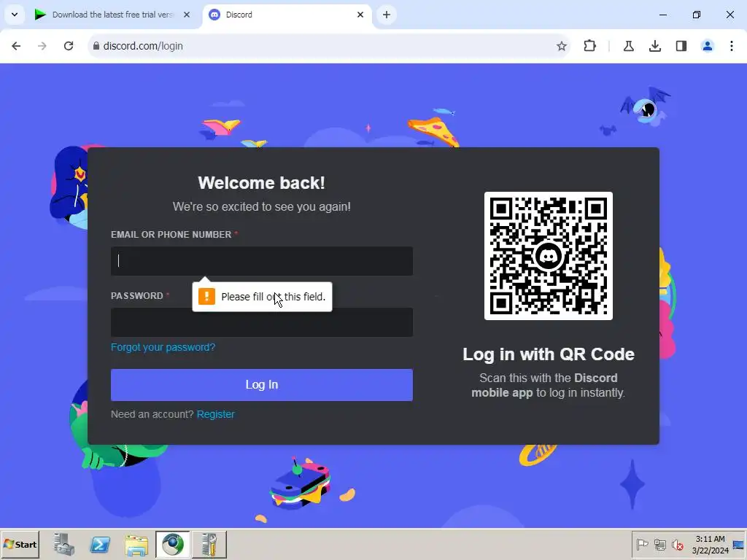
Task: Open a new browser tab
Action: coord(387,15)
